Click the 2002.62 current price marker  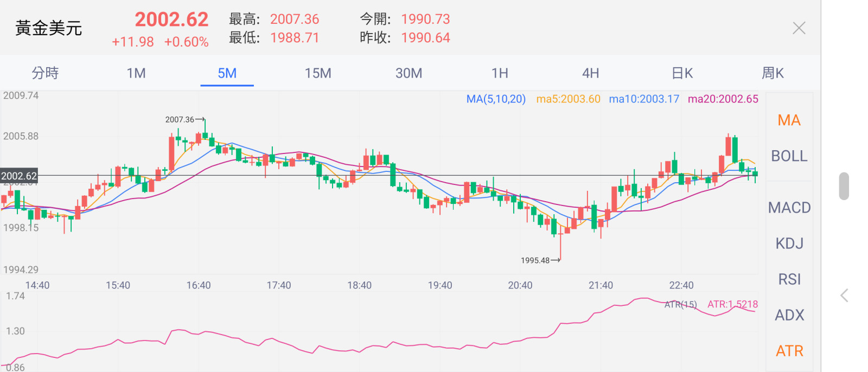coord(19,176)
